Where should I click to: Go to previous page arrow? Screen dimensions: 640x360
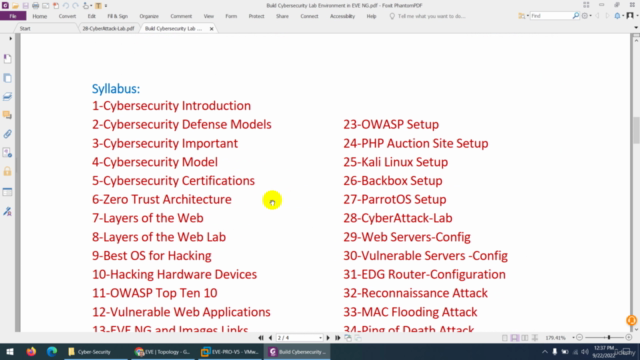point(270,338)
